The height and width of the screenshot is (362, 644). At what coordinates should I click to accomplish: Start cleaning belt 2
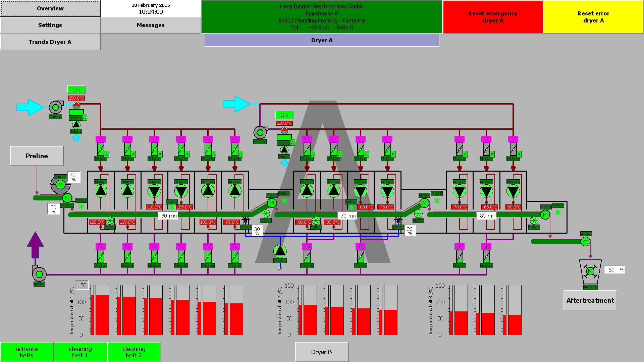(134, 352)
